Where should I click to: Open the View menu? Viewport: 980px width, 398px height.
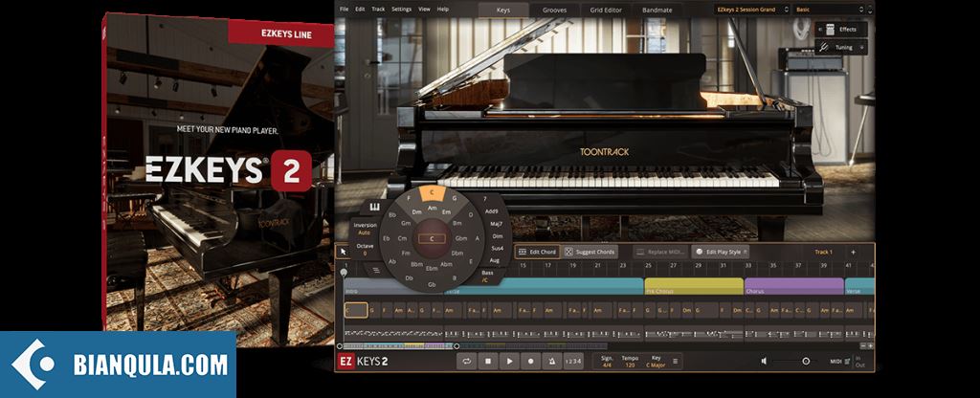[424, 10]
